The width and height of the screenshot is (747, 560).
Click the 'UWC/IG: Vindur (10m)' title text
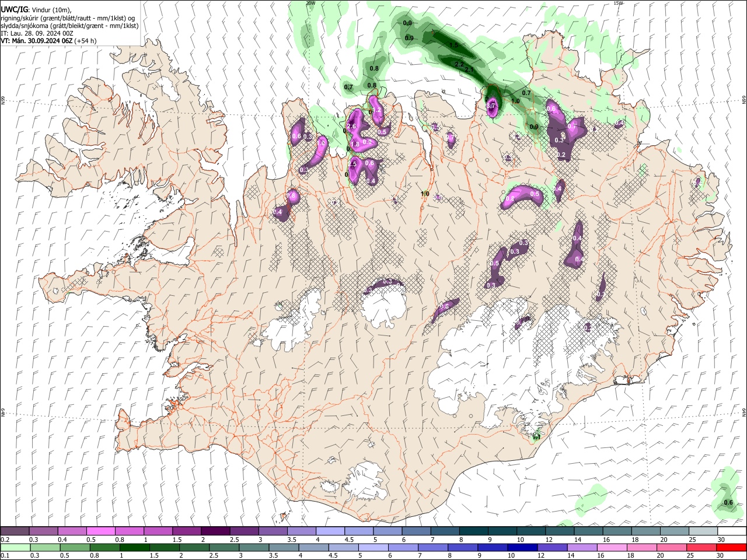coord(36,10)
